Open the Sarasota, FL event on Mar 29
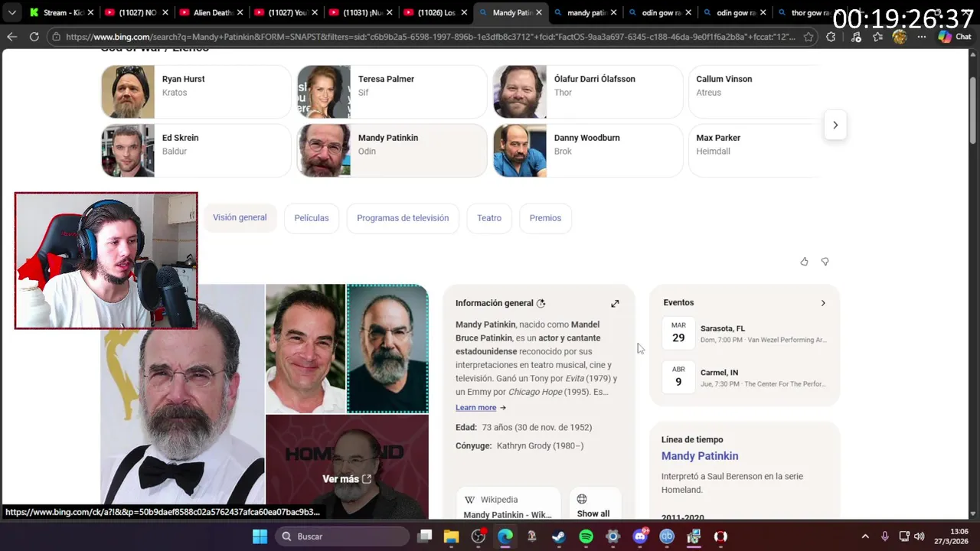Viewport: 980px width, 551px height. (x=744, y=333)
